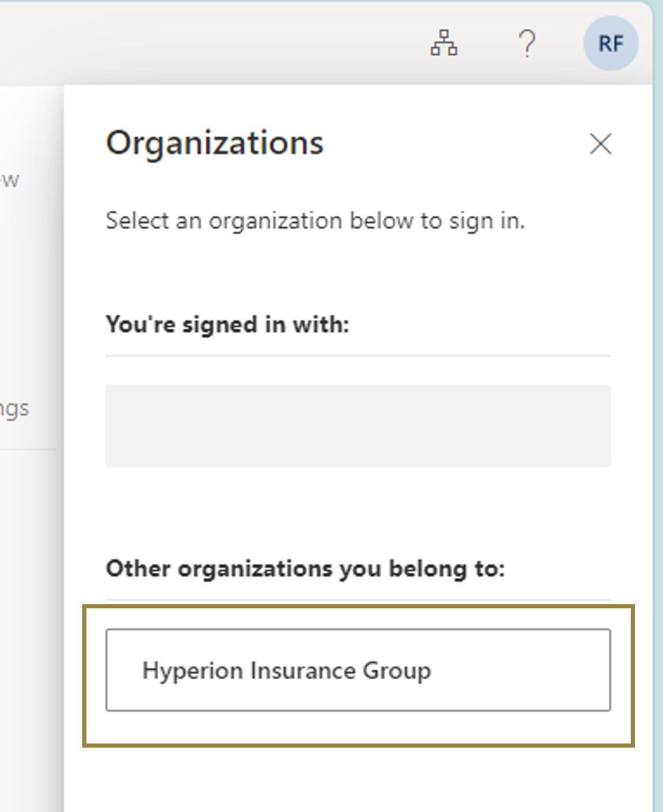Click the "You're signed in with:" label

coord(227,325)
